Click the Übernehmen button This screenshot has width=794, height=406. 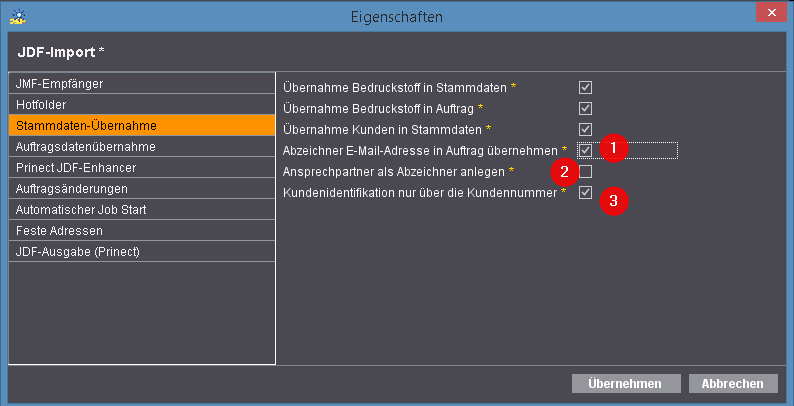click(626, 384)
